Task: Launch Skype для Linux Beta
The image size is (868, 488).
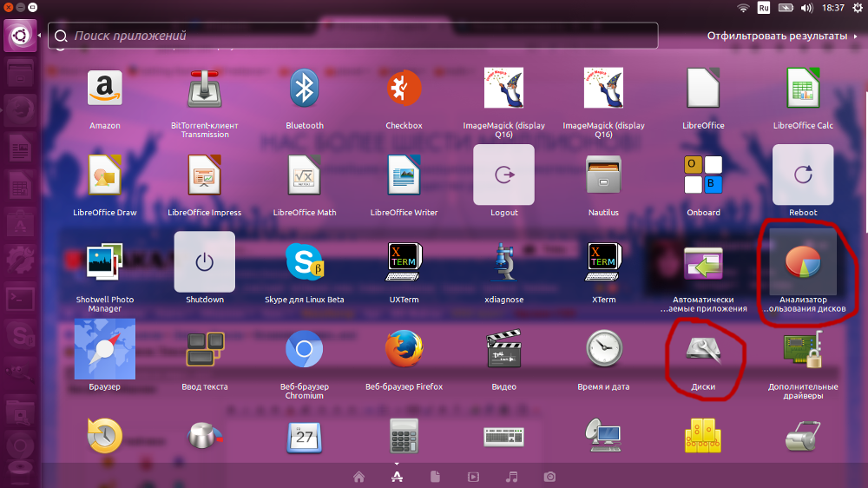Action: (304, 262)
